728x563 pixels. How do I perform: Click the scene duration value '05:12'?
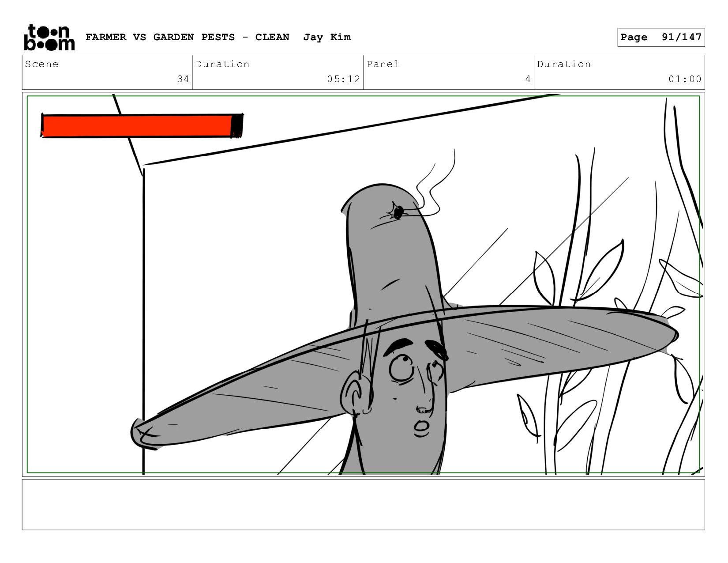pyautogui.click(x=343, y=79)
